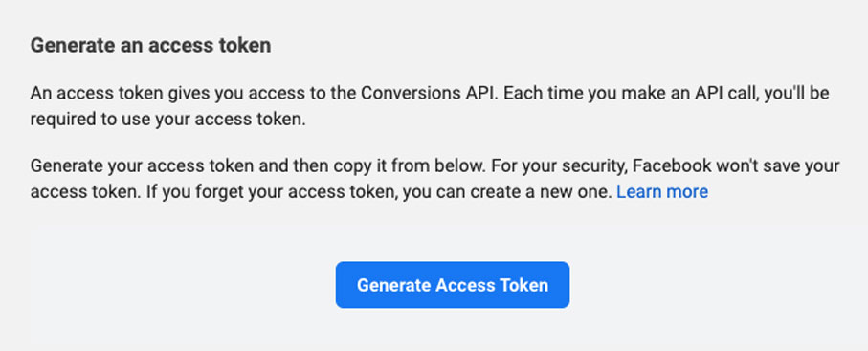Click the "Generate an access token" heading

click(x=150, y=45)
